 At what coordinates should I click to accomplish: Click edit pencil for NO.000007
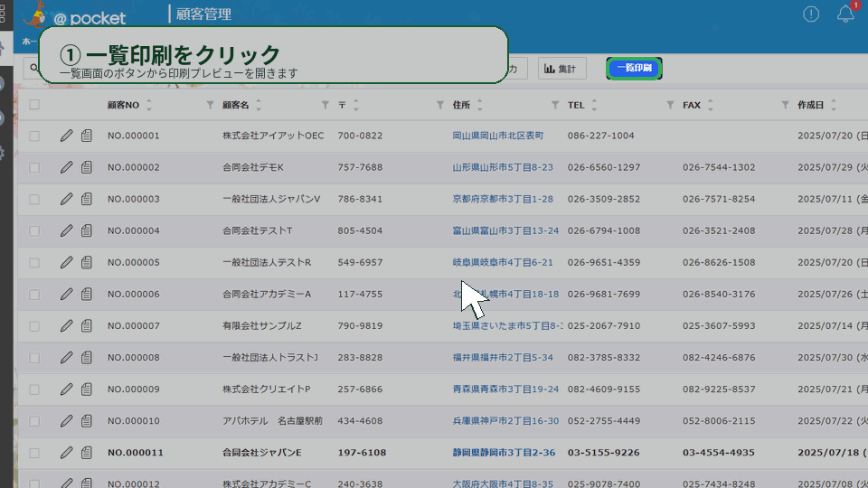coord(66,326)
